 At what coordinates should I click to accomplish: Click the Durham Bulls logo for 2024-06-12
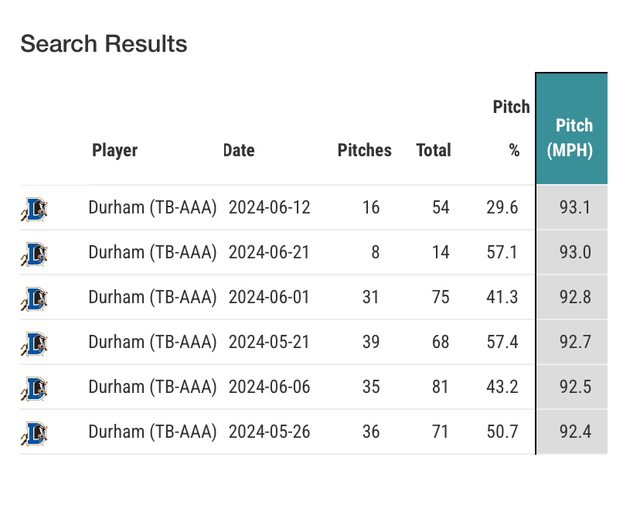point(35,208)
